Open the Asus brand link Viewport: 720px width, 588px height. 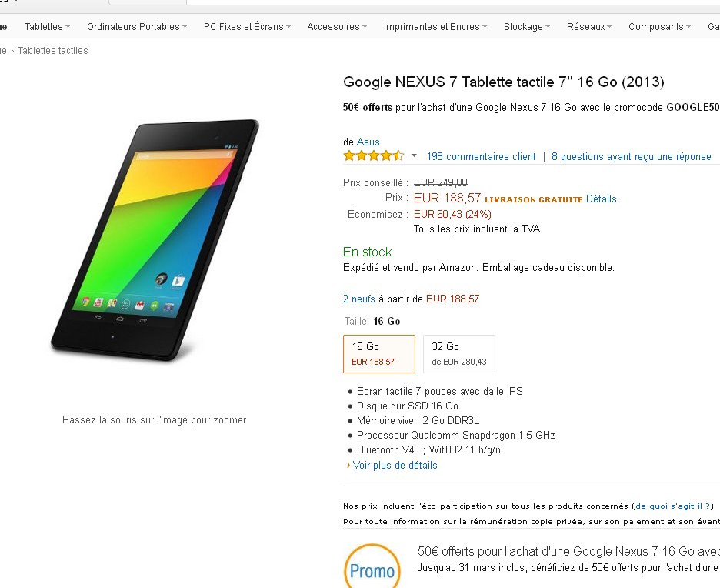click(x=368, y=142)
